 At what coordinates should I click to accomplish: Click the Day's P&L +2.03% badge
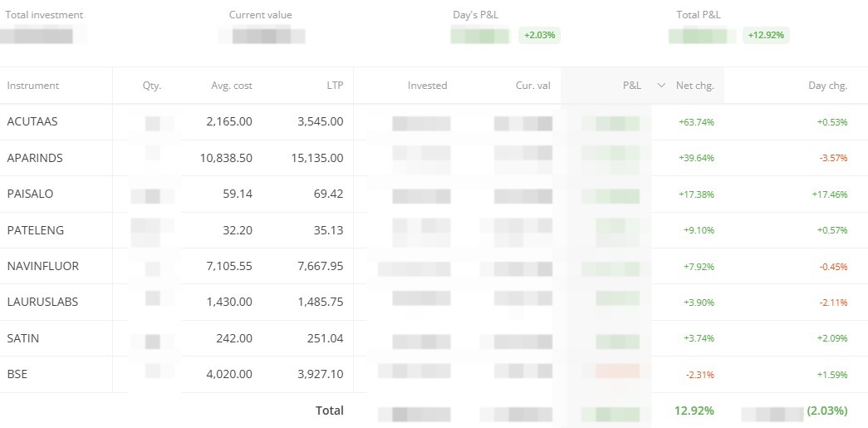coord(539,36)
